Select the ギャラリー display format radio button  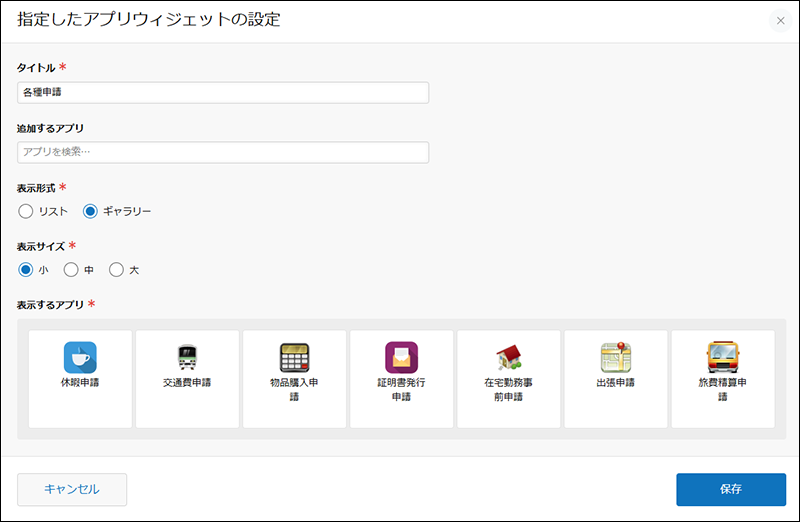click(90, 211)
